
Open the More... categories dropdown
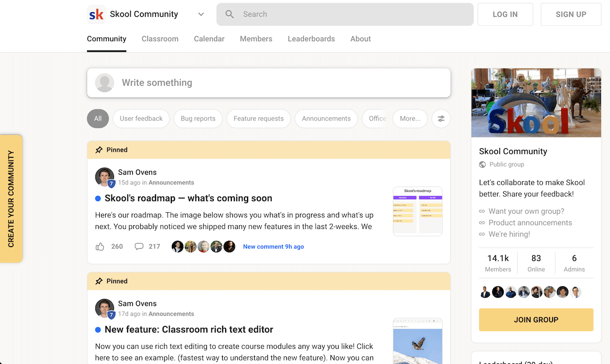tap(410, 118)
